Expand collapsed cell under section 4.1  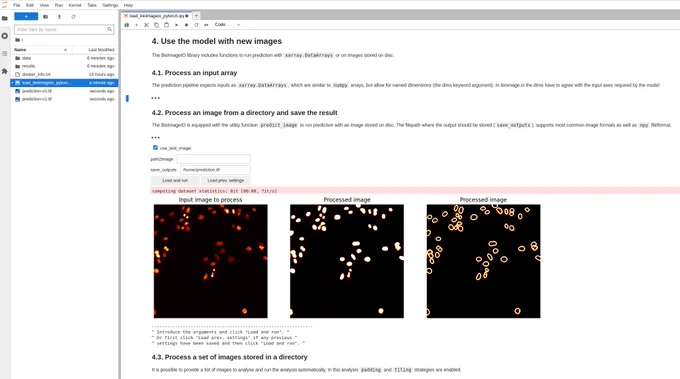pyautogui.click(x=156, y=98)
